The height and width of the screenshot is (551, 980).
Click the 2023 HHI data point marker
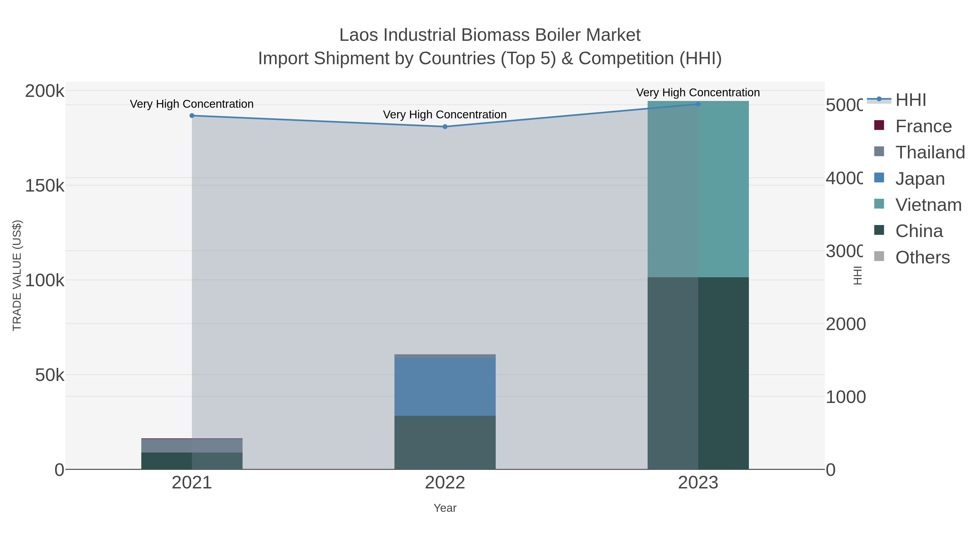pos(698,104)
